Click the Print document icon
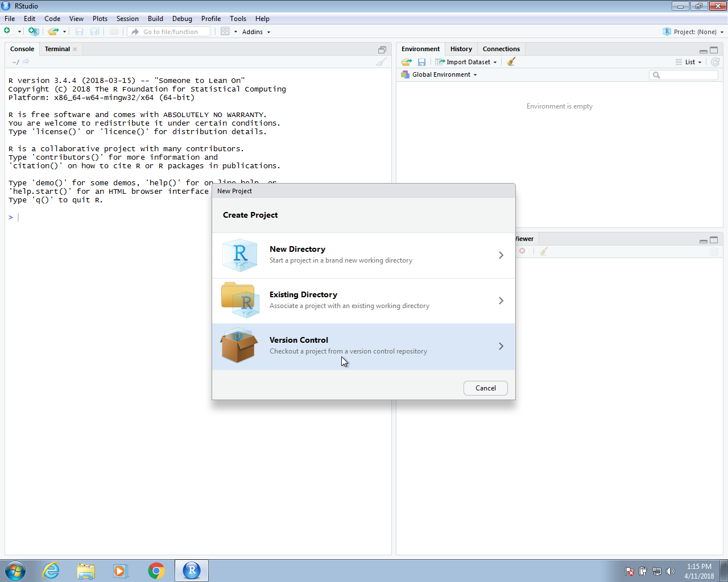The width and height of the screenshot is (728, 582). [x=114, y=31]
